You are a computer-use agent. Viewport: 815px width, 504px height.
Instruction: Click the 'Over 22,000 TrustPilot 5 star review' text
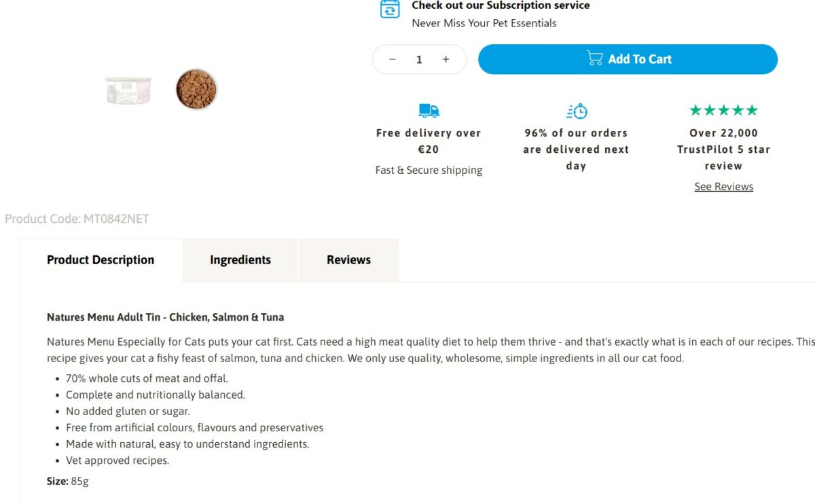click(x=723, y=149)
